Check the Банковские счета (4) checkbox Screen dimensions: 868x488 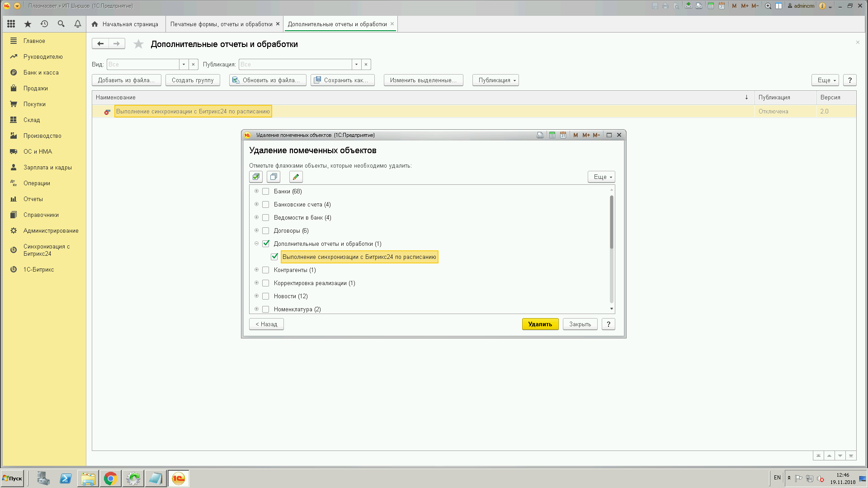[x=266, y=205]
